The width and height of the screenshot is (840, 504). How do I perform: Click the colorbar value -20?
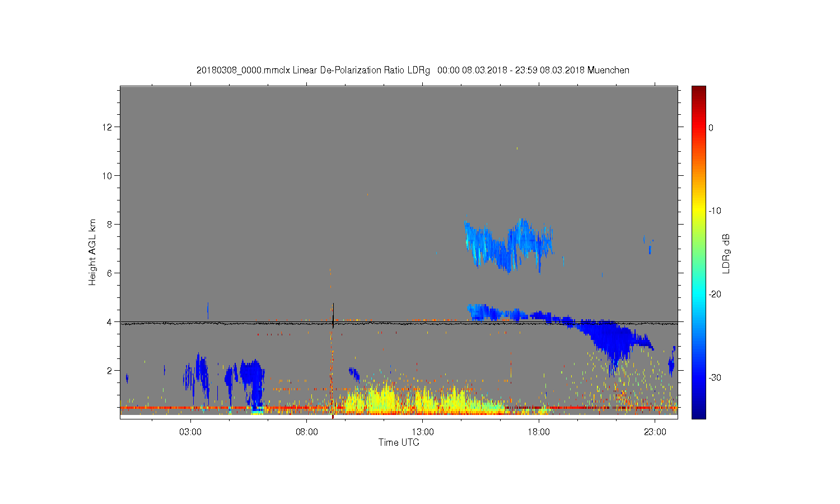click(715, 295)
